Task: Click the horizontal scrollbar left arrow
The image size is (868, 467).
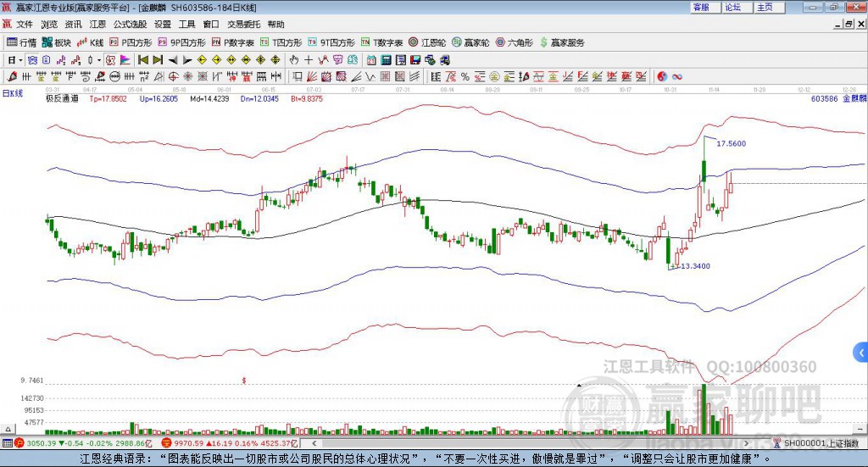Action: click(x=314, y=443)
